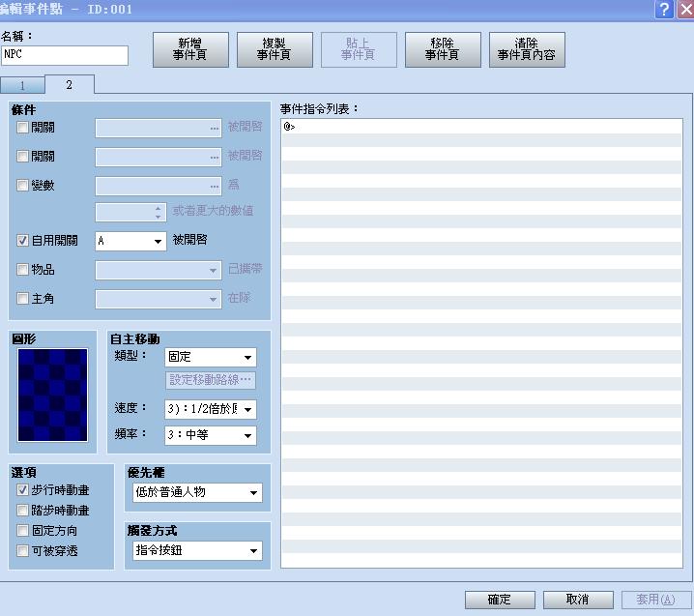
Task: Tick the 變數 condition checkbox
Action: tap(22, 185)
